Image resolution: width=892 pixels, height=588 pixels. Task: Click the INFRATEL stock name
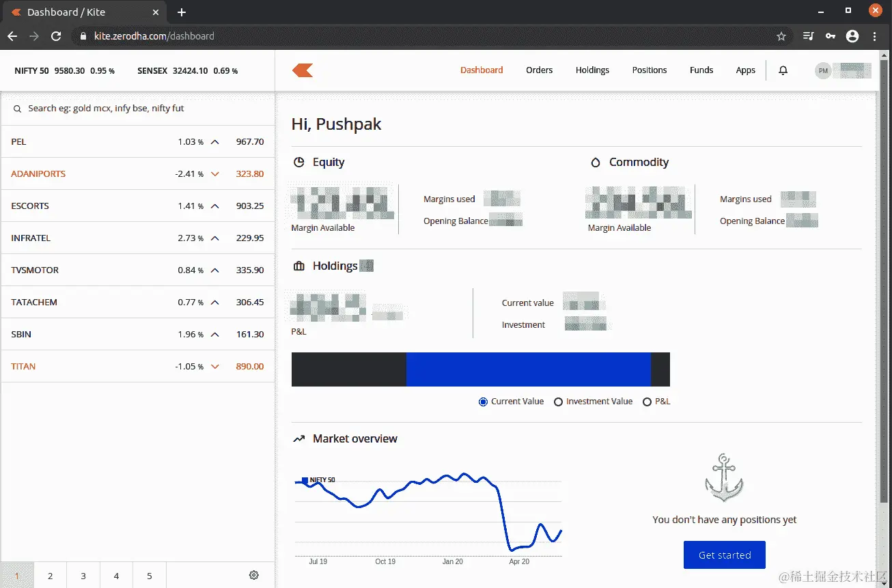31,238
